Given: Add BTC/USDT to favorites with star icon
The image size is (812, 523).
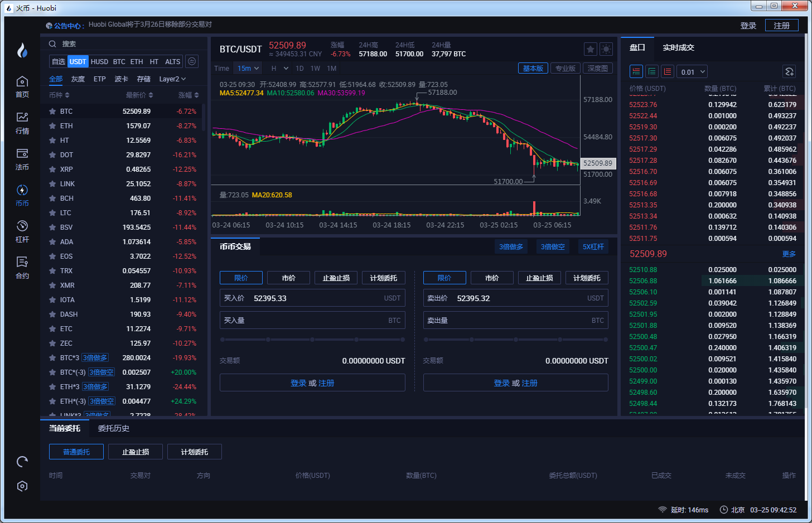Looking at the screenshot, I should [590, 49].
